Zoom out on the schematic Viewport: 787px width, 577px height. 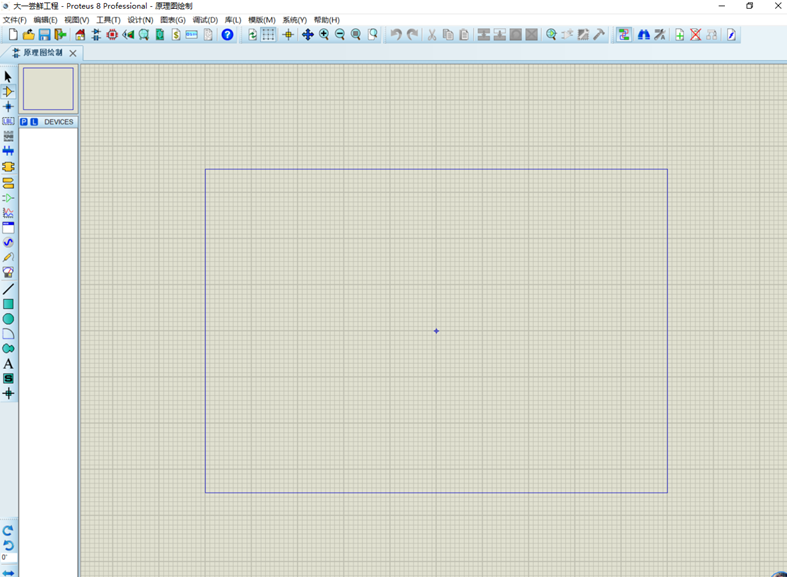point(340,35)
